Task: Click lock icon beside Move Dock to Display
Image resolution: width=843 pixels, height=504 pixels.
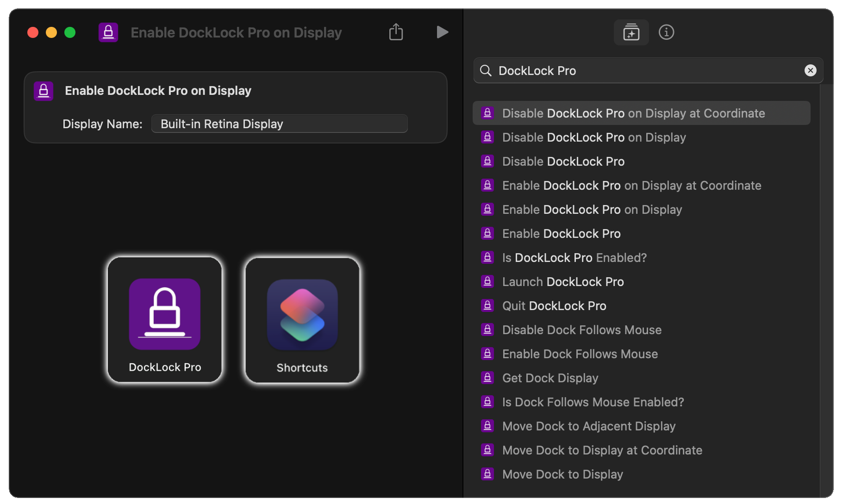Action: (487, 473)
